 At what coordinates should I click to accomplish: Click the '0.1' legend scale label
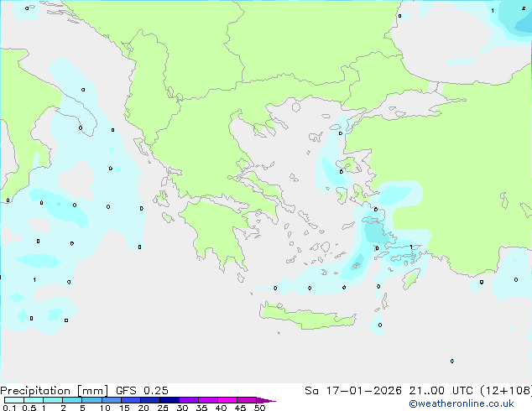(x=9, y=408)
